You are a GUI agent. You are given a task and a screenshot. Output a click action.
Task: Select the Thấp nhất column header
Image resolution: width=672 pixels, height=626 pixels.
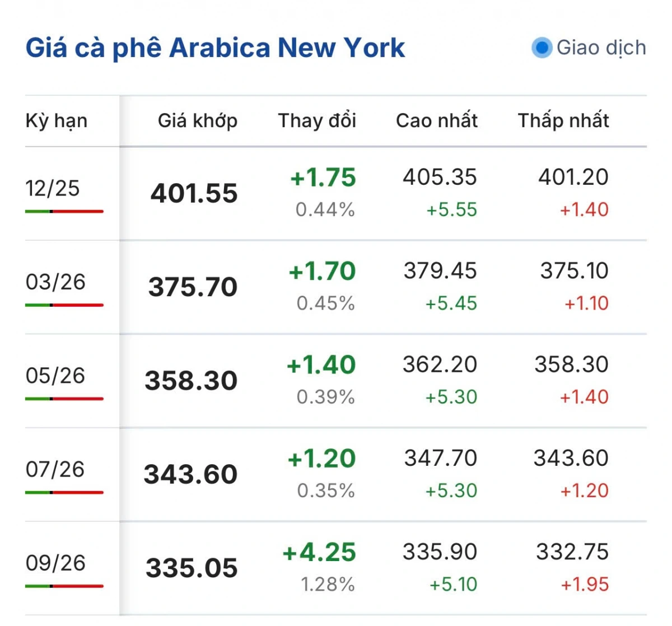(x=563, y=120)
